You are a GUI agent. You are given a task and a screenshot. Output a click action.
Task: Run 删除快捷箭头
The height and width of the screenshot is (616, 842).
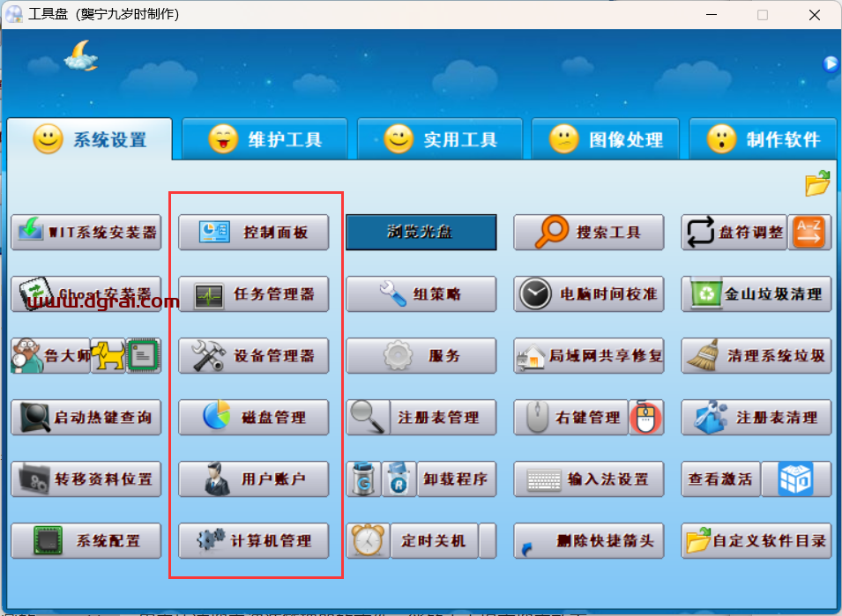point(589,541)
